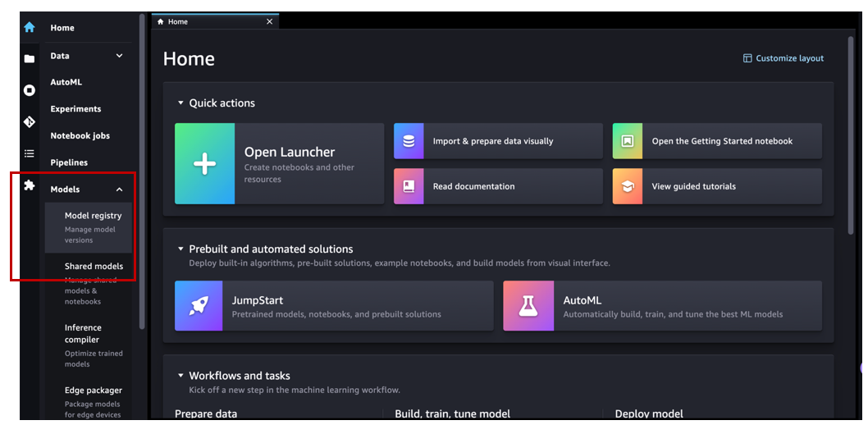
Task: Click the Prepare data heading
Action: coord(206,414)
